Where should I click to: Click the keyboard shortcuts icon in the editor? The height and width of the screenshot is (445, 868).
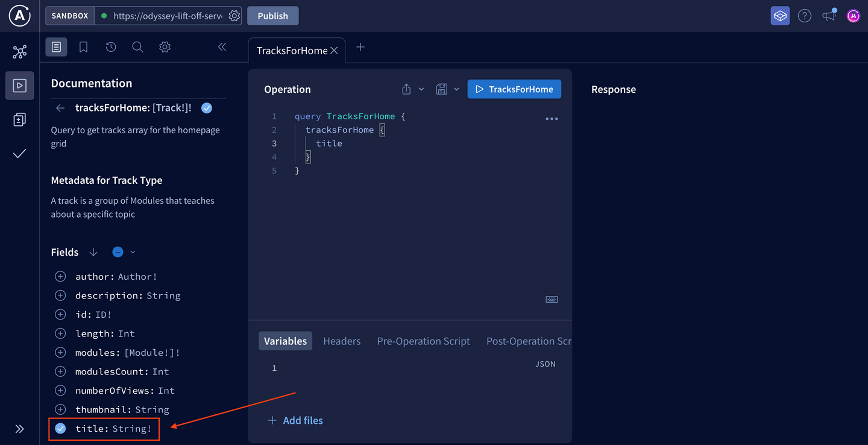552,299
